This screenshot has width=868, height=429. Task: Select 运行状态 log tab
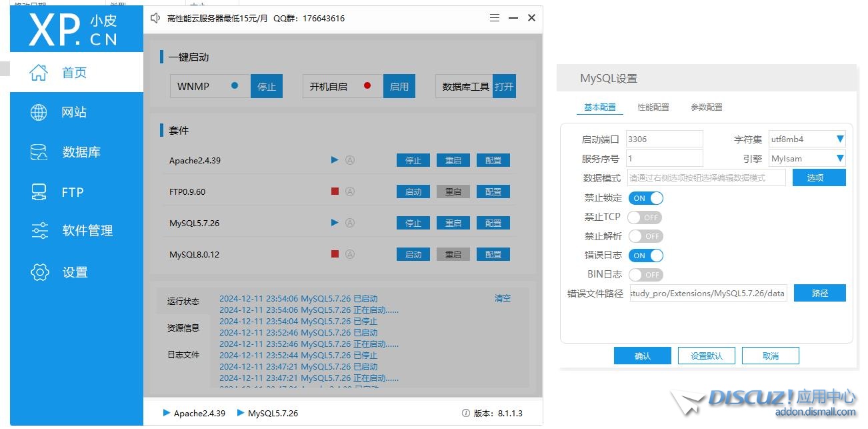click(x=183, y=302)
